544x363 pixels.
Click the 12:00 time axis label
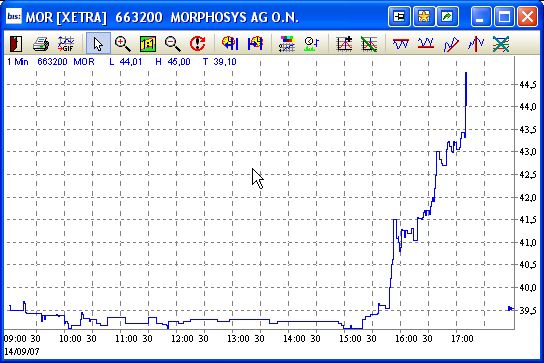182,338
